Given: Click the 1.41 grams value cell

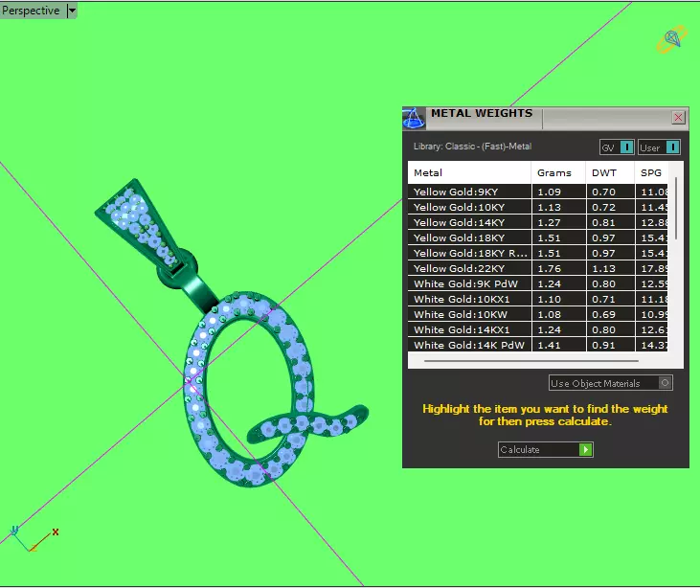Looking at the screenshot, I should point(559,345).
